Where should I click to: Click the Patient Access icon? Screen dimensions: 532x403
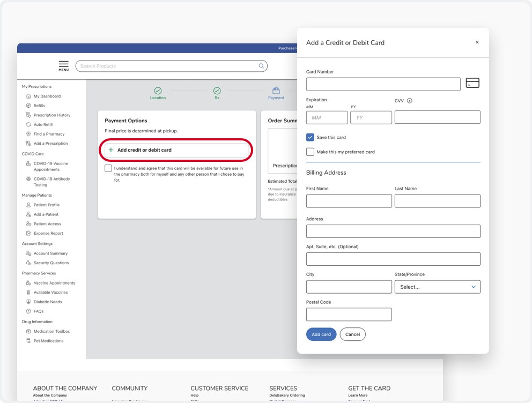tap(28, 223)
